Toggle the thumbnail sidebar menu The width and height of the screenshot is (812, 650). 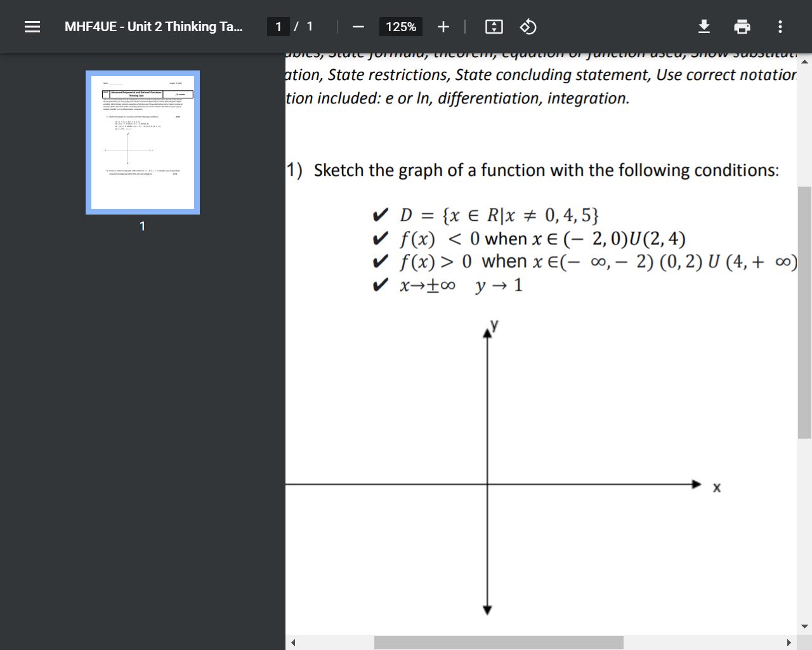click(x=32, y=27)
